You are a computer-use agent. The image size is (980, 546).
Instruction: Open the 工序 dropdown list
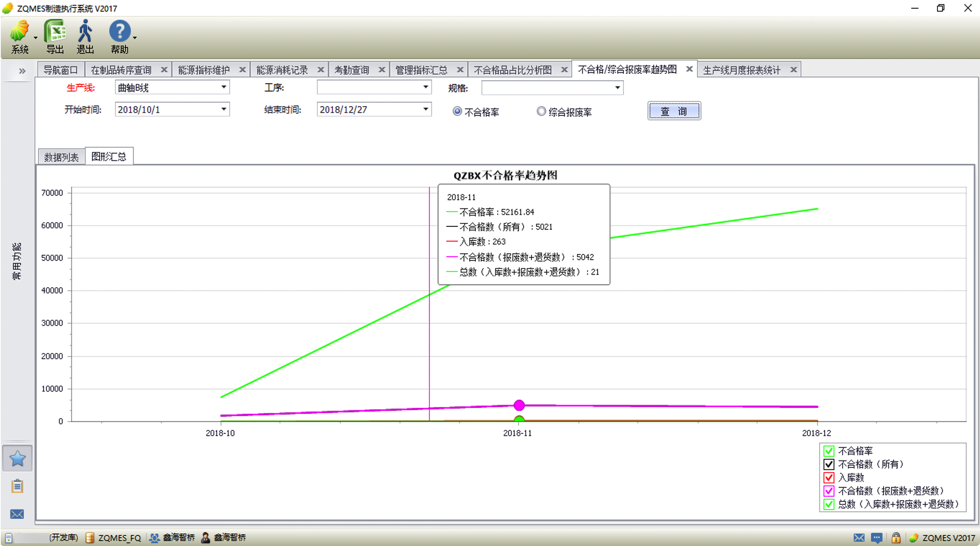[426, 87]
